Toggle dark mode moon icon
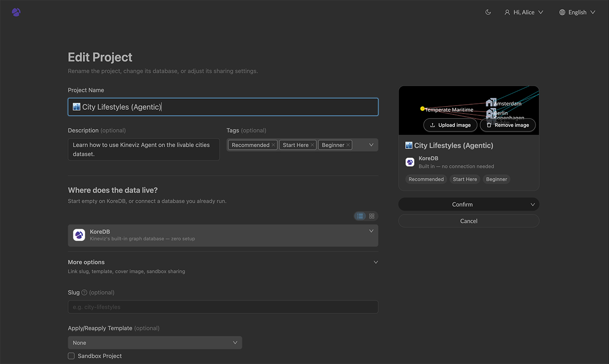 pos(488,12)
